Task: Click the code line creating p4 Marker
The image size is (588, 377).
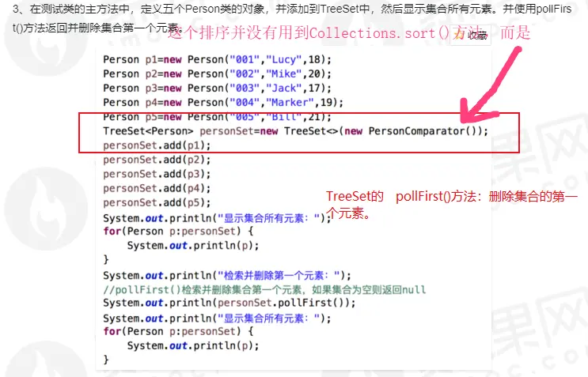Action: (x=223, y=102)
